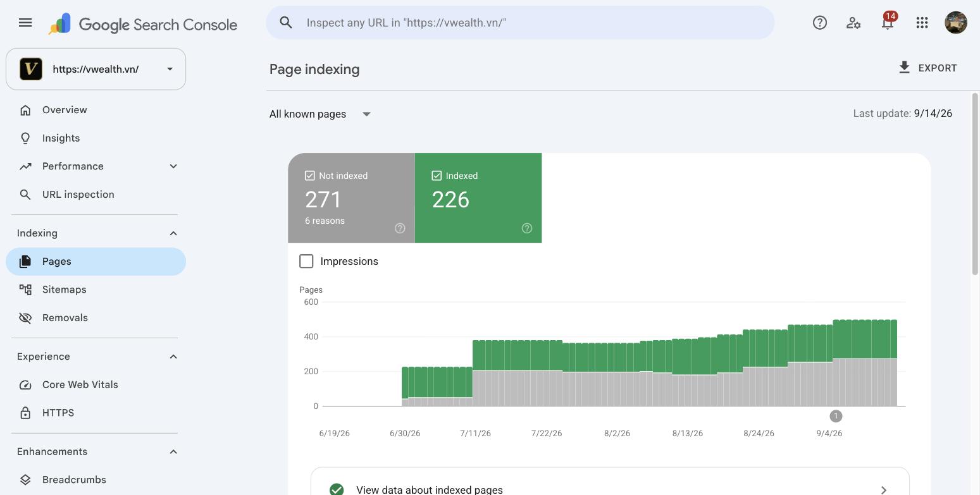Image resolution: width=980 pixels, height=495 pixels.
Task: Click the Inspect any URL search field
Action: [x=520, y=23]
